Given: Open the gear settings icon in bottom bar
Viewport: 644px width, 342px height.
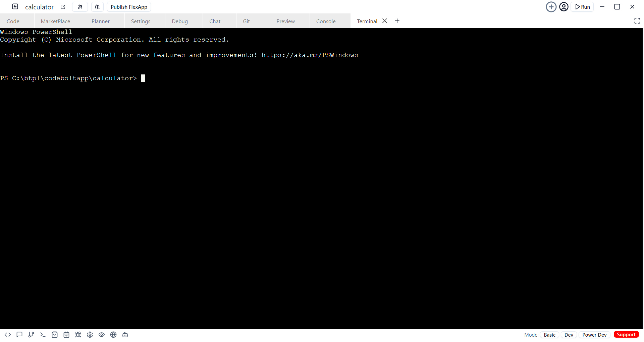Looking at the screenshot, I should tap(90, 335).
